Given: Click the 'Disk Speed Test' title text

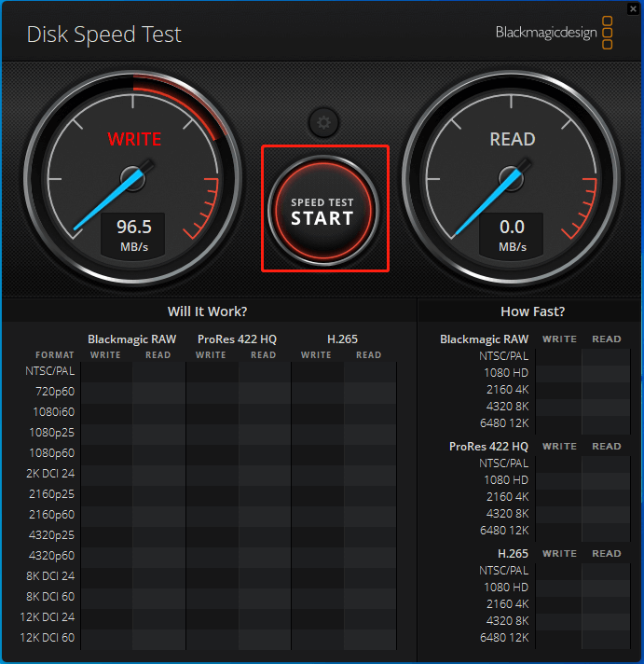Looking at the screenshot, I should (x=103, y=35).
